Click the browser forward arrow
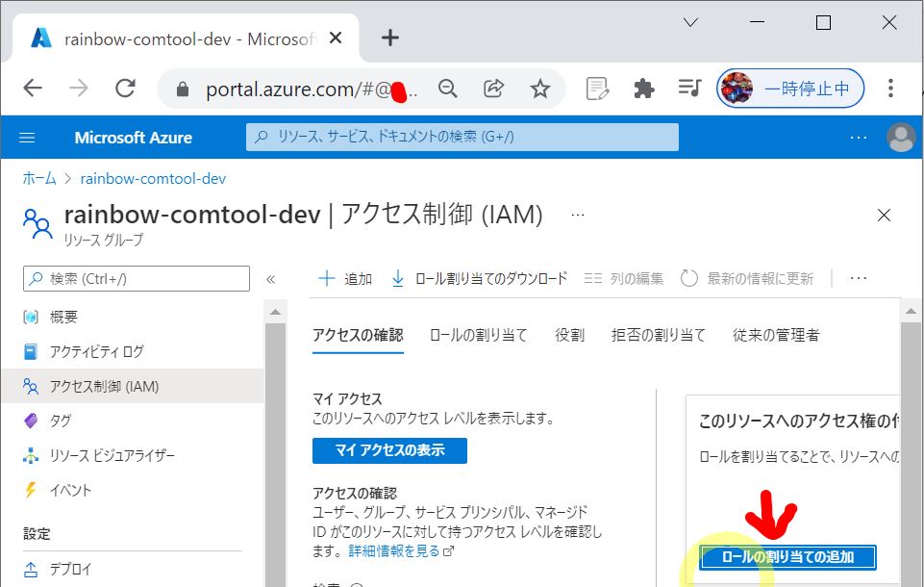This screenshot has height=587, width=924. pyautogui.click(x=79, y=89)
